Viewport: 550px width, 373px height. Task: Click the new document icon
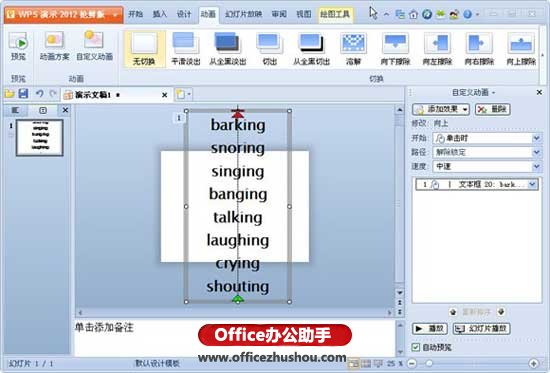pyautogui.click(x=180, y=94)
